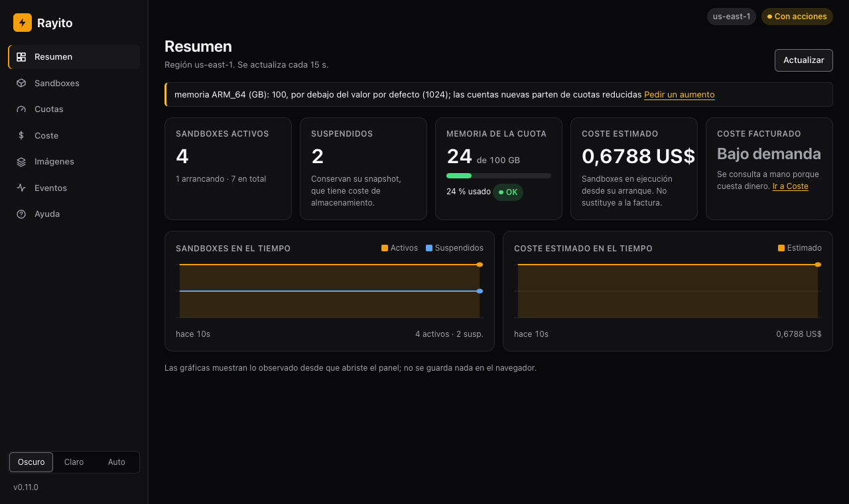Click the Coste dollar sign icon
Screen dimensions: 849x504
(x=21, y=135)
